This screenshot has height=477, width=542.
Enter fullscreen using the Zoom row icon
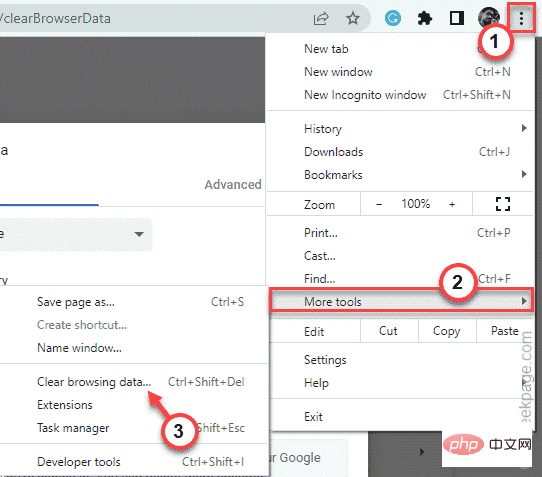coord(503,204)
